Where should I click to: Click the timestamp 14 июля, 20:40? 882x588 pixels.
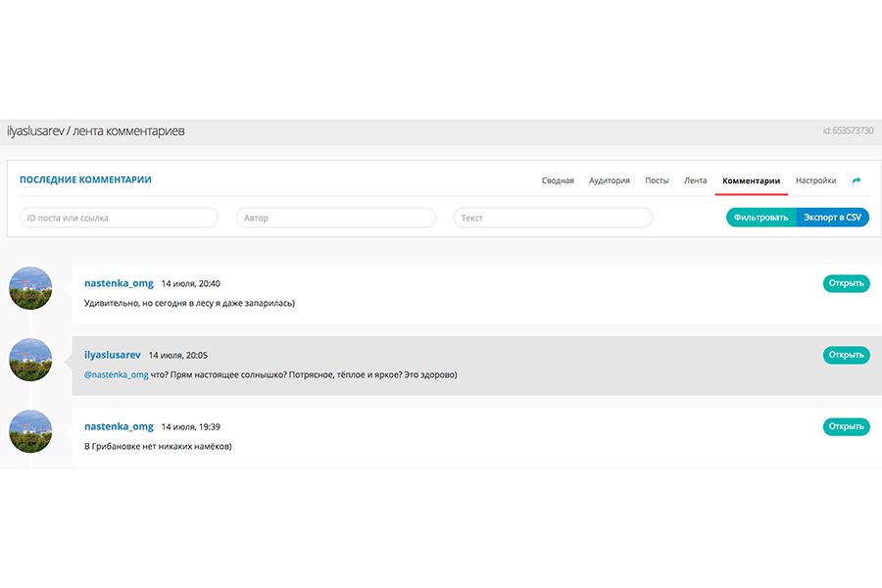[191, 283]
